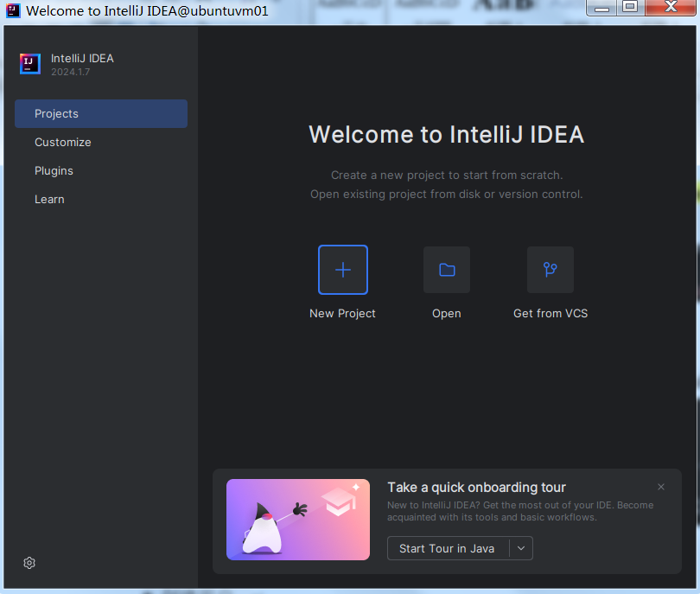Open the Plugins tab
700x594 pixels.
(101, 170)
